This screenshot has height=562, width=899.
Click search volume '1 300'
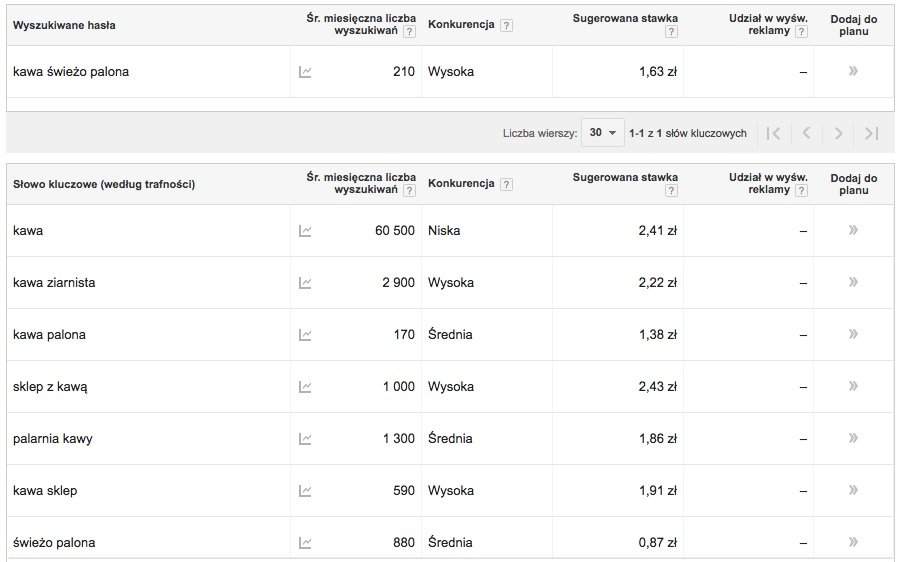pos(398,439)
